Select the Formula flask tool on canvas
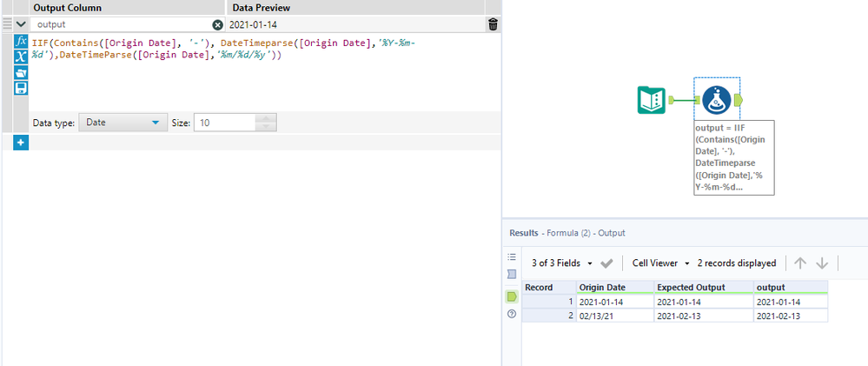Image resolution: width=868 pixels, height=366 pixels. click(716, 100)
